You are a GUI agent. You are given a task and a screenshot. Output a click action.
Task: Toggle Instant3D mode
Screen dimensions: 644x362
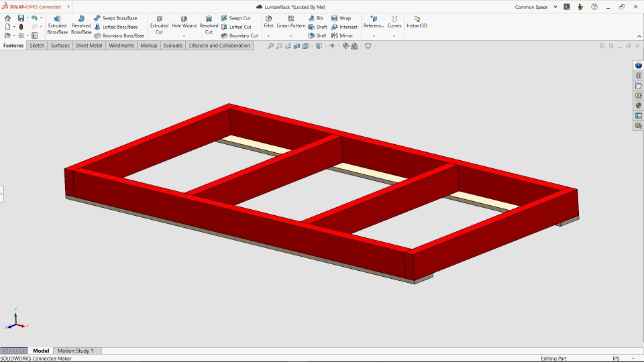(x=417, y=22)
